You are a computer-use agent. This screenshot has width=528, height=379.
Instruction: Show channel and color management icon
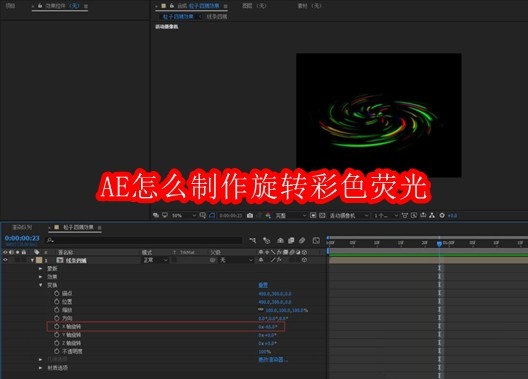(268, 215)
